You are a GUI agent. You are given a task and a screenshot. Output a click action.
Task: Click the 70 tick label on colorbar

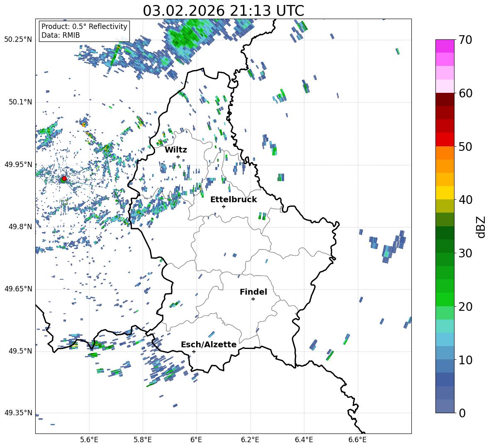tap(466, 40)
